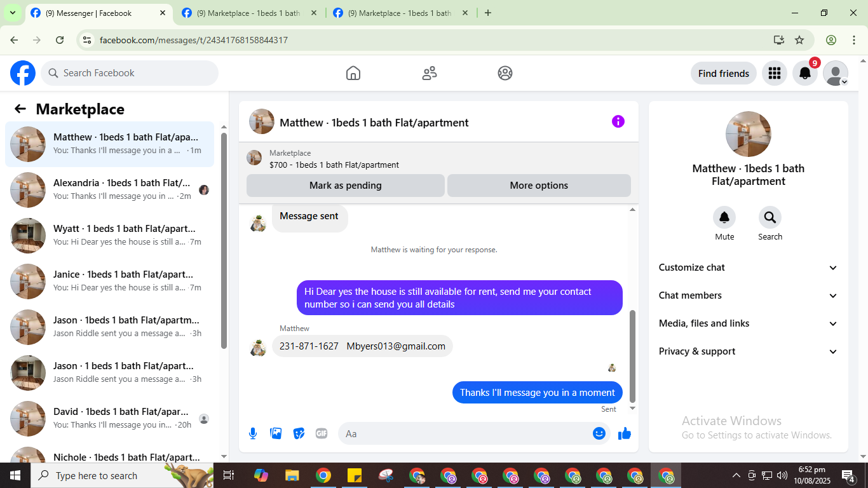Choose a GIF icon

(322, 433)
